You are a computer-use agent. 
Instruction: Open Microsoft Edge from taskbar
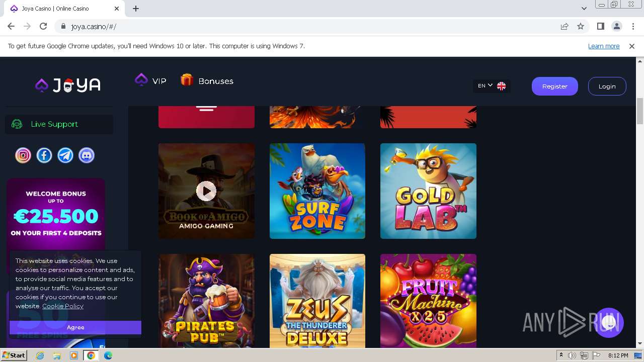(x=108, y=355)
